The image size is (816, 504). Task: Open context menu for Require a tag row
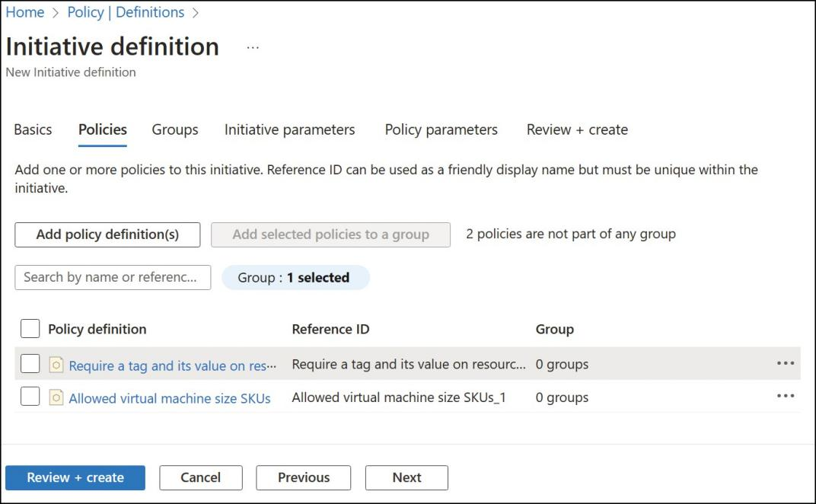coord(786,363)
